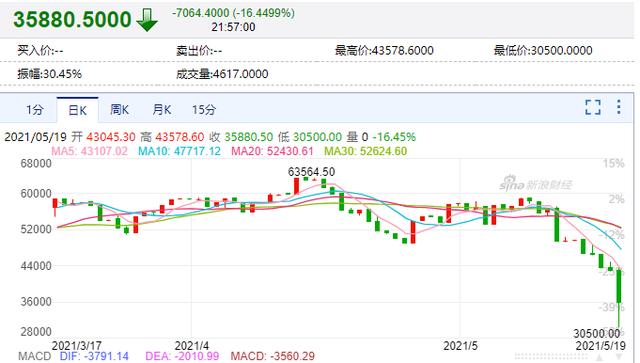
Task: Open the three-dot more options menu
Action: tap(619, 107)
